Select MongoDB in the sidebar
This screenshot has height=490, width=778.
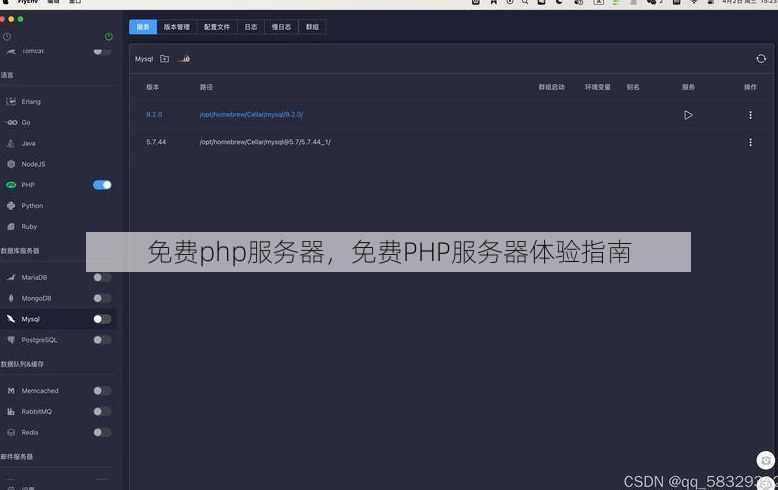36,298
